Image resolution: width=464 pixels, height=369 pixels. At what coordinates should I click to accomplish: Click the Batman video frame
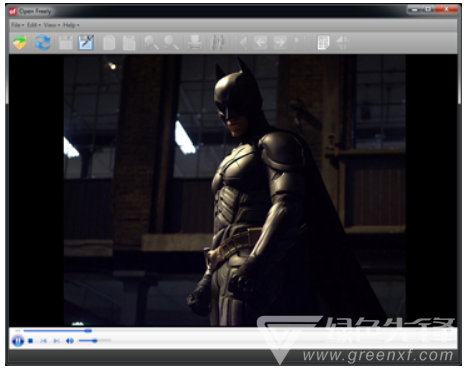coord(235,190)
